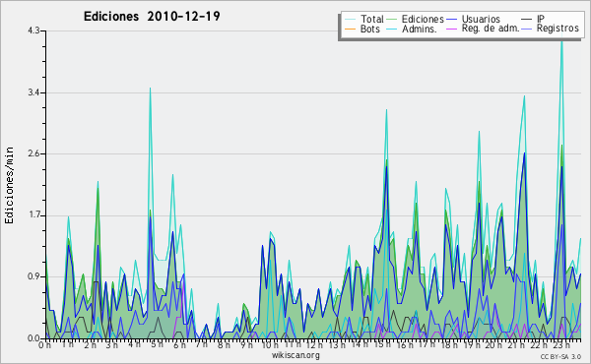The width and height of the screenshot is (591, 364).
Task: Click the 23 h mark on time axis
Action: point(560,344)
